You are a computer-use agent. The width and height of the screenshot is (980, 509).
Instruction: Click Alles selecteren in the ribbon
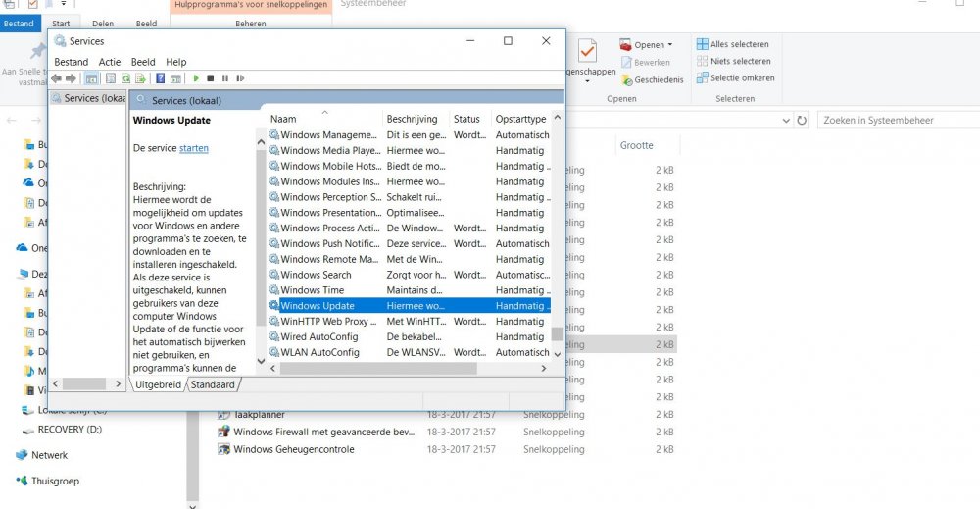pyautogui.click(x=732, y=44)
